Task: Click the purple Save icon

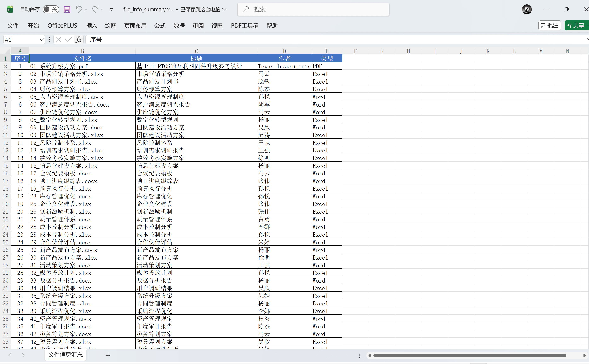Action: tap(67, 9)
